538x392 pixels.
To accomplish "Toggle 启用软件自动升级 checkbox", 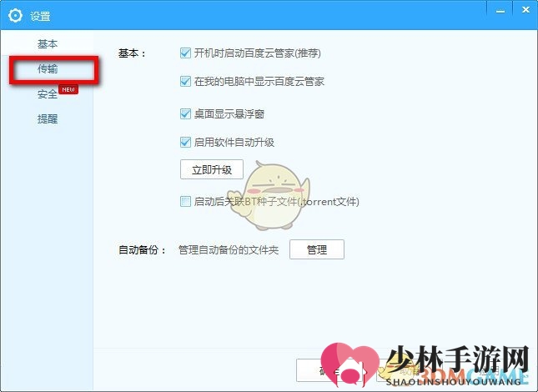I will click(x=185, y=142).
